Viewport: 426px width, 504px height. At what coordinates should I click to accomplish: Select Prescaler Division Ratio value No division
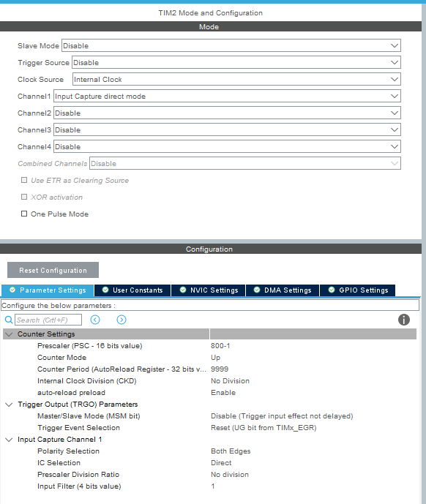click(x=230, y=475)
